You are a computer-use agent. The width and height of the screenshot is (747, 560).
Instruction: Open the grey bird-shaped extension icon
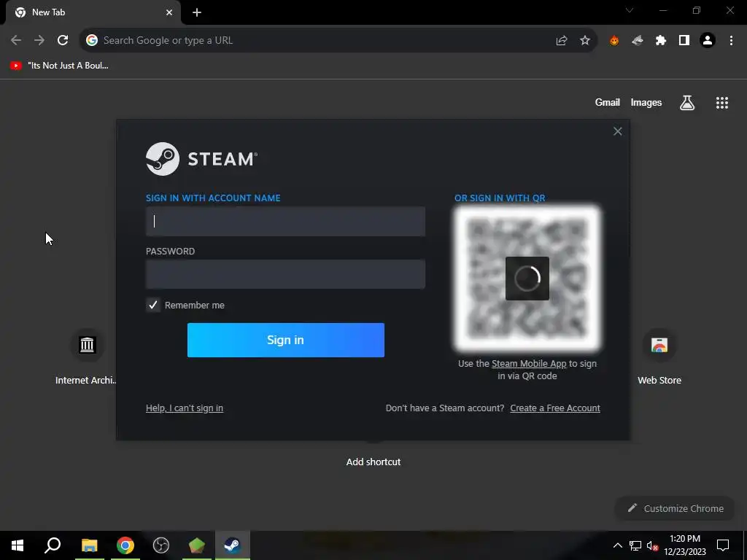click(638, 41)
